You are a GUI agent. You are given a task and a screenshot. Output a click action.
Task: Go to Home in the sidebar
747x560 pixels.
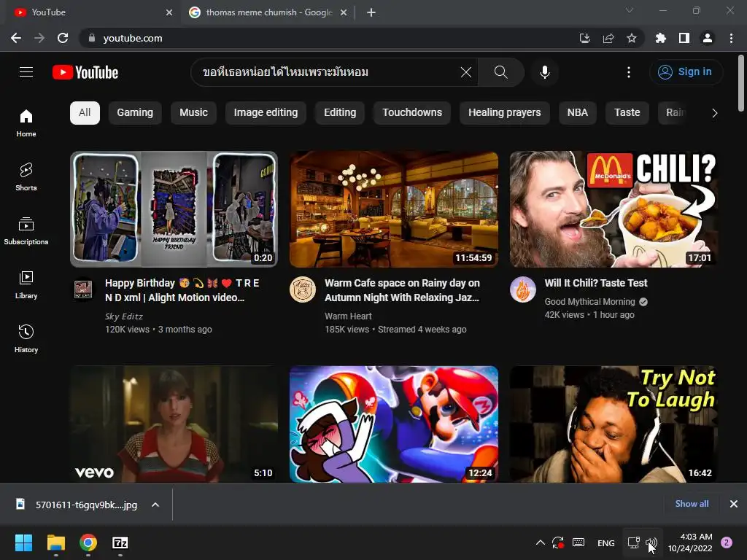(x=26, y=123)
